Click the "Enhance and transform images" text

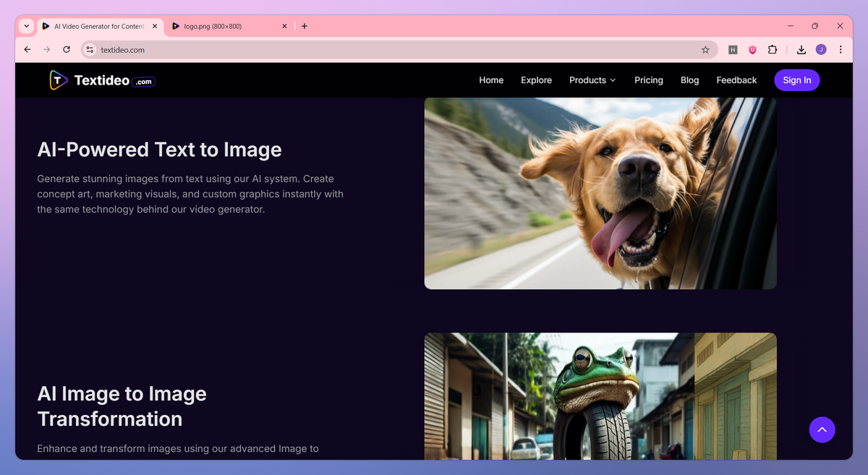(178, 449)
